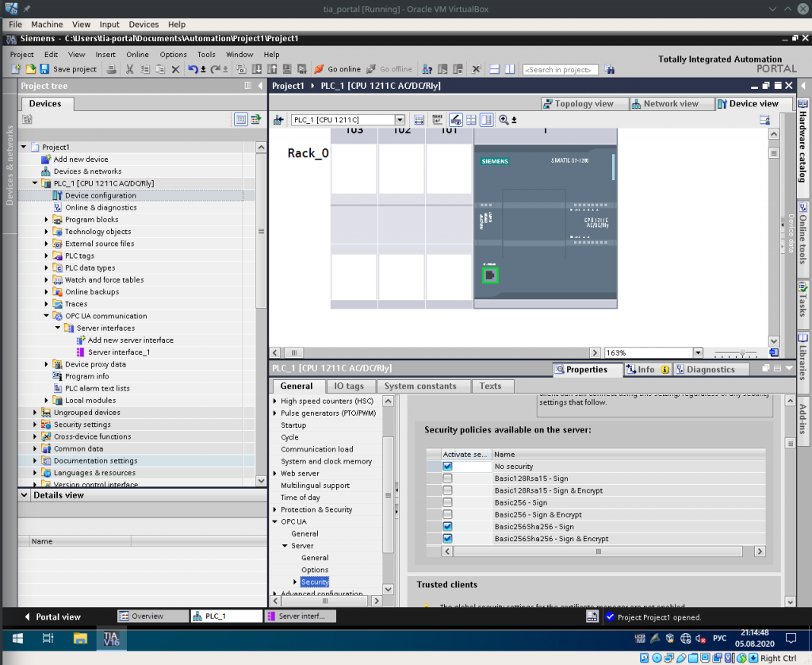
Task: Disable Basic256Sha256 - Sign & Encrypt checkbox
Action: point(447,539)
